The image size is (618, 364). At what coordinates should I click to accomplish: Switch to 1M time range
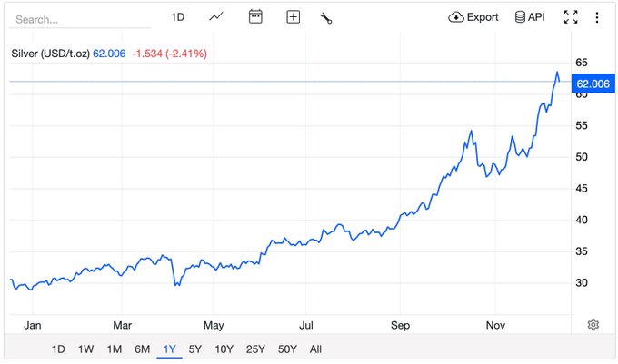tap(115, 349)
